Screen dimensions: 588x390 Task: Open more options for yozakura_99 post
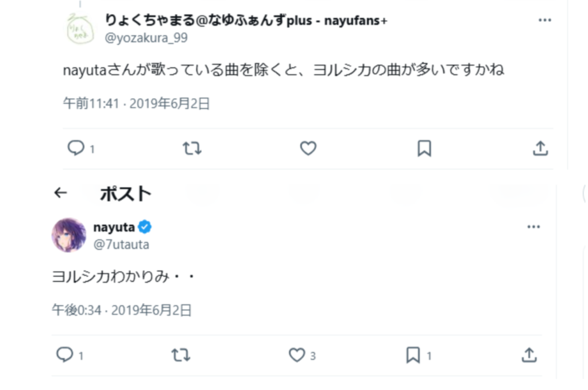tap(544, 20)
